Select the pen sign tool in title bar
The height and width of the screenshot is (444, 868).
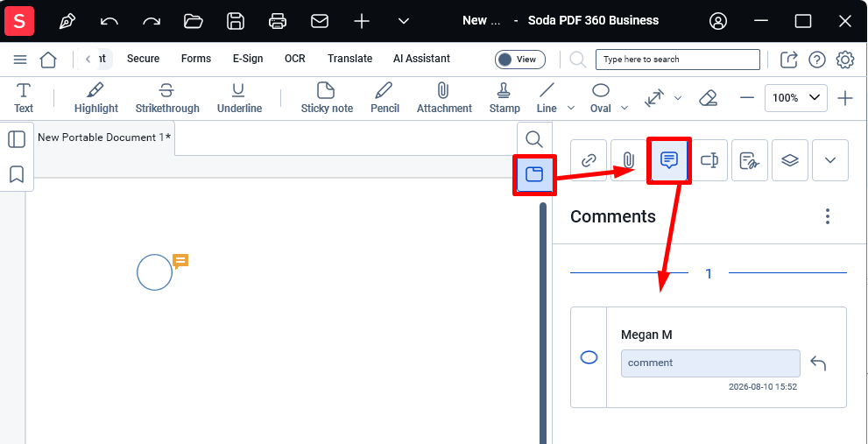click(x=67, y=21)
